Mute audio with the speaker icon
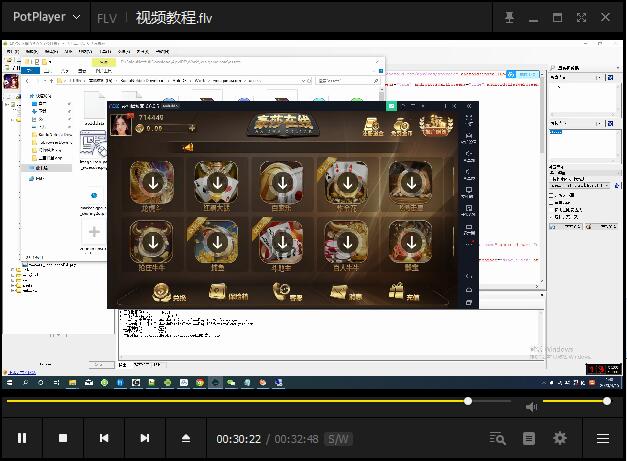 click(531, 407)
